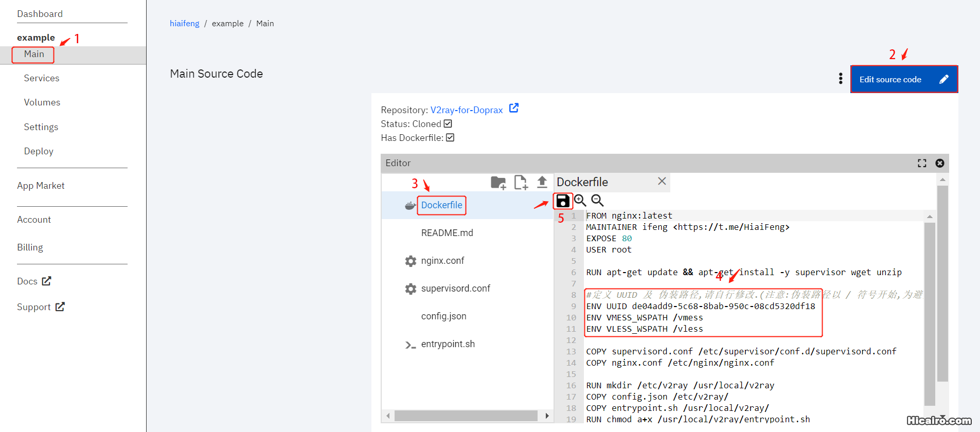980x432 pixels.
Task: Click the hiaifeng breadcrumb link
Action: (x=184, y=24)
